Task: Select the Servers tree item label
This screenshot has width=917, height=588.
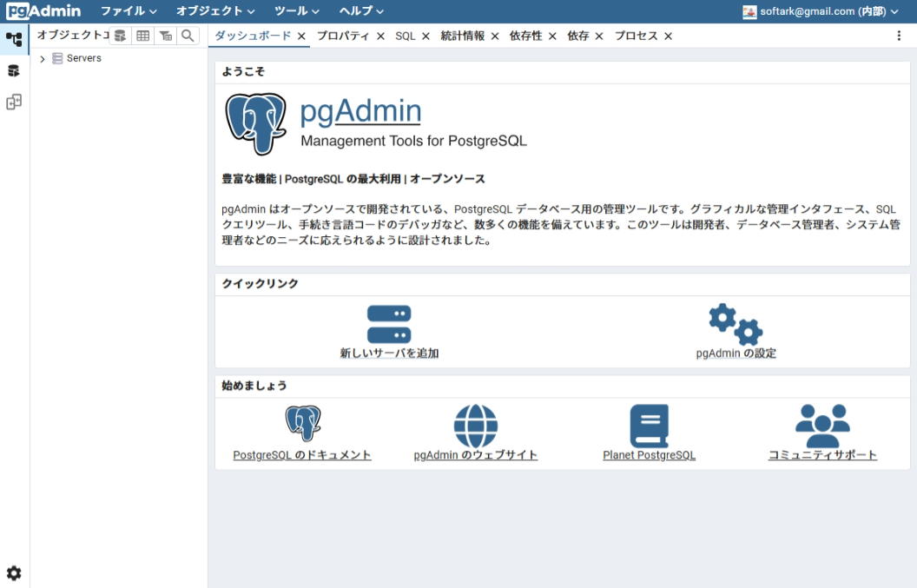Action: tap(83, 58)
